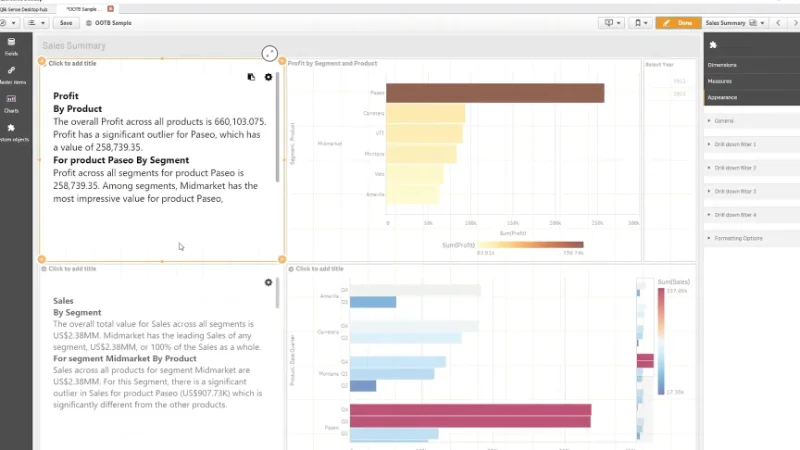The image size is (800, 450).
Task: Click the fullscreen expand icon above Profit narrative
Action: tap(269, 53)
